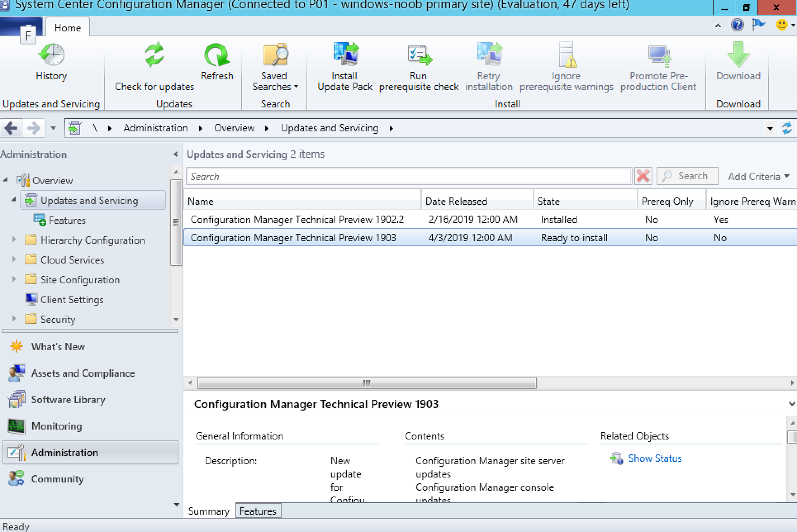Open navigation history dropdown arrow
The width and height of the screenshot is (797, 532).
pos(53,128)
